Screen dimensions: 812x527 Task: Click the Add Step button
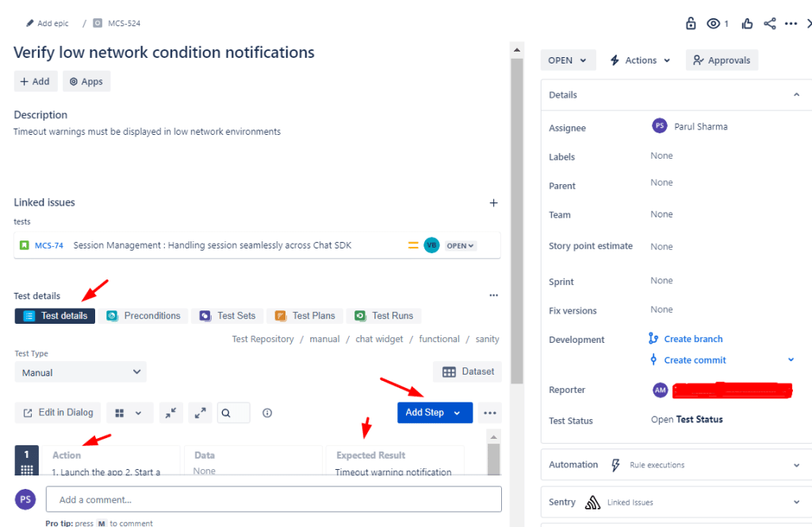click(426, 413)
